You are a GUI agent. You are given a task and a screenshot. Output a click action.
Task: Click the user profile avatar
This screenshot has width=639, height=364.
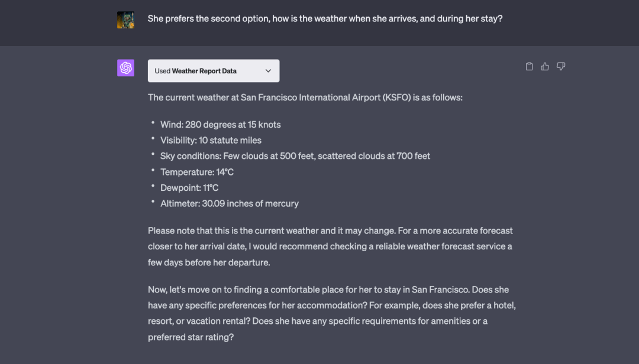point(126,19)
